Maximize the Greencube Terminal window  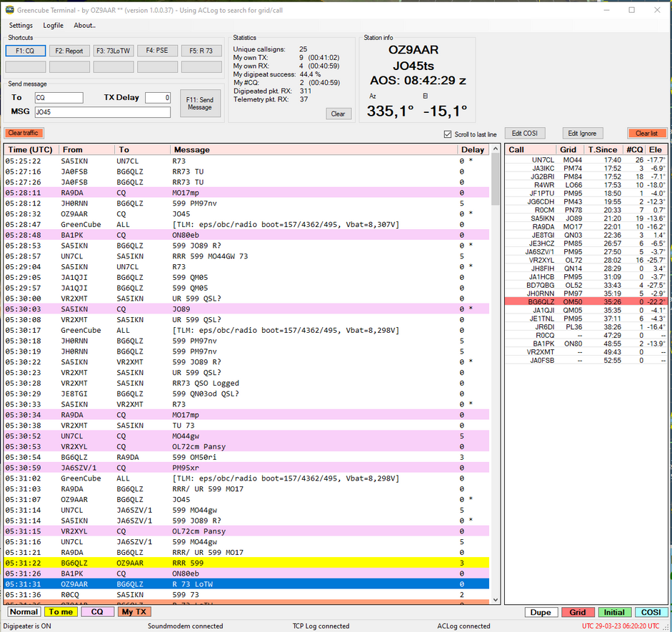coord(632,10)
